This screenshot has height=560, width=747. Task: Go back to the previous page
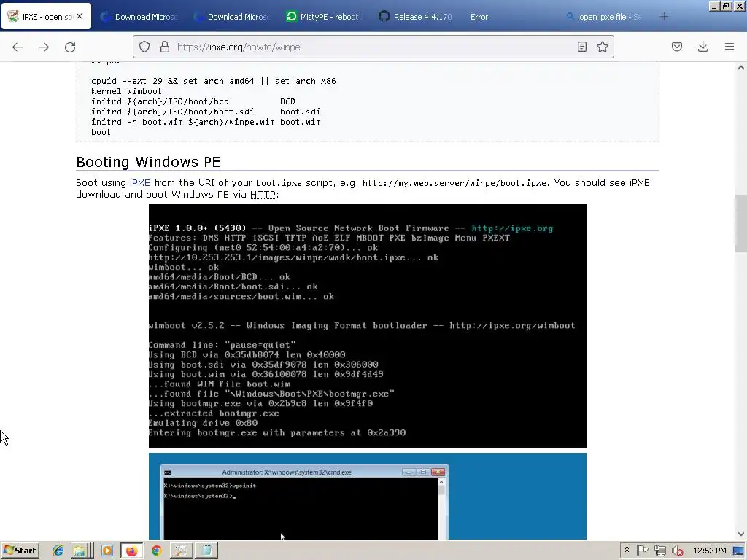coord(18,47)
